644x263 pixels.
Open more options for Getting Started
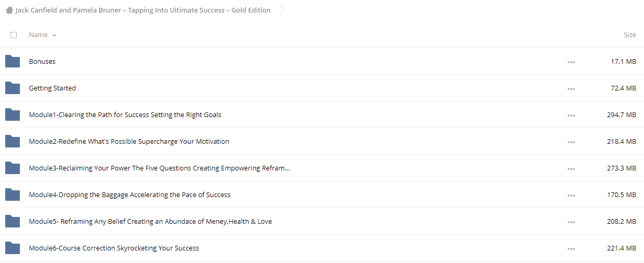pyautogui.click(x=571, y=88)
